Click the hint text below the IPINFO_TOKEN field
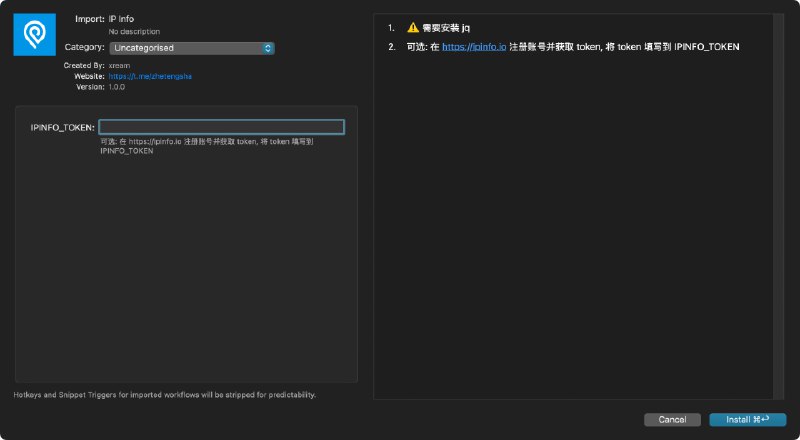Screen dimensions: 800x440 click(207, 146)
